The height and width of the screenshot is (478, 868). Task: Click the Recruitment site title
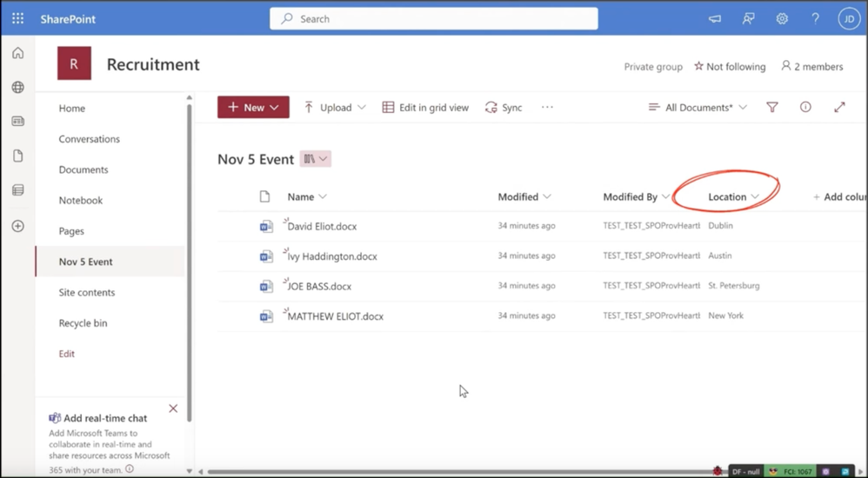(153, 64)
